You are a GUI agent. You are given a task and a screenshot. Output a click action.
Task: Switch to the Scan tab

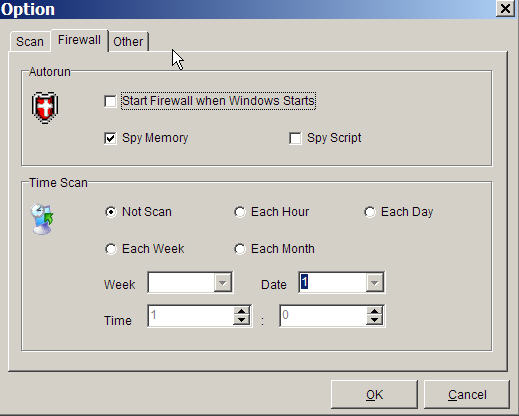point(30,42)
